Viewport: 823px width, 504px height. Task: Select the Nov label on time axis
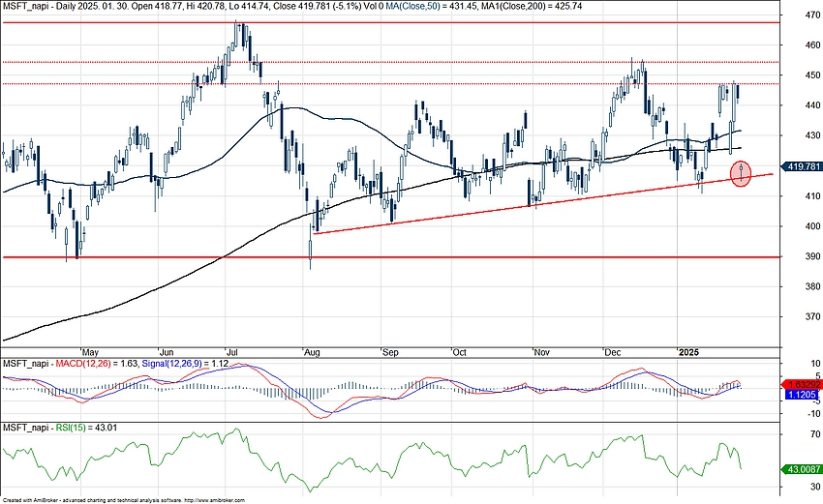[541, 352]
